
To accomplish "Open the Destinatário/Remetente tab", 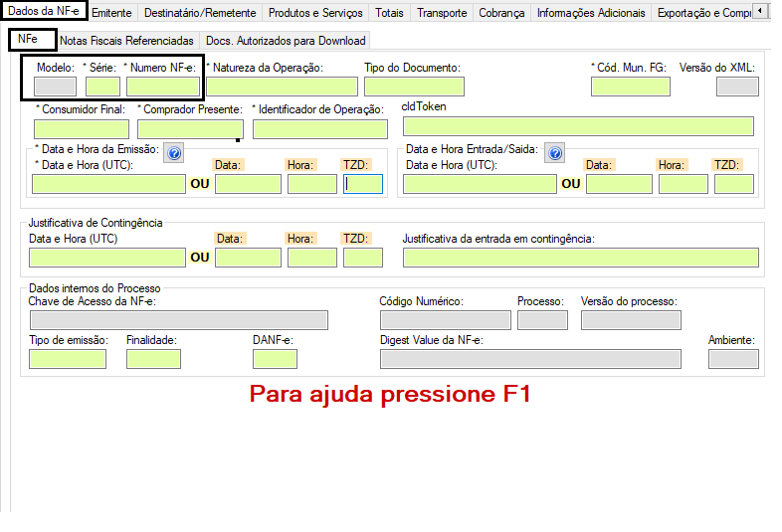I will (x=200, y=13).
